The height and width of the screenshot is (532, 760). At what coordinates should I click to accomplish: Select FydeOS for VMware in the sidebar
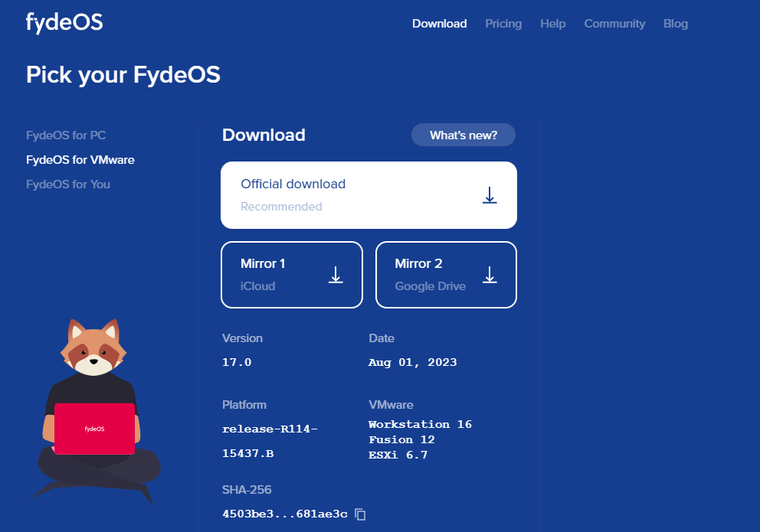tap(80, 160)
